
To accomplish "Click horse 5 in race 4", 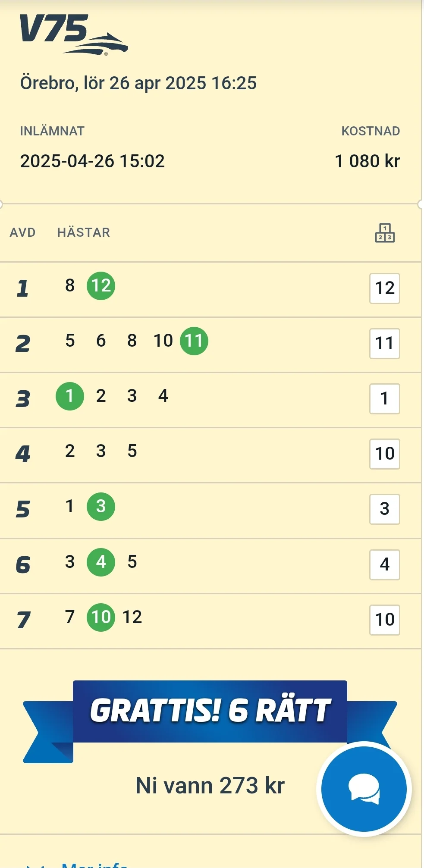I will (x=132, y=451).
